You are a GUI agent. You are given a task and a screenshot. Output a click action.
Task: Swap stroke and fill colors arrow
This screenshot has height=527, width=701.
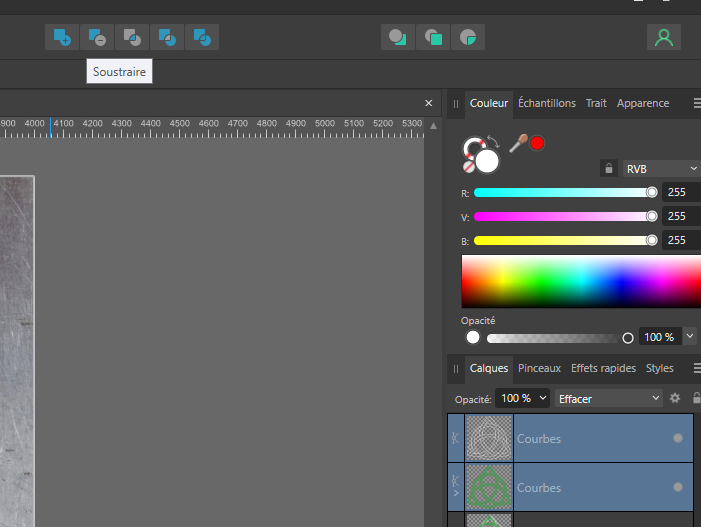click(x=493, y=141)
